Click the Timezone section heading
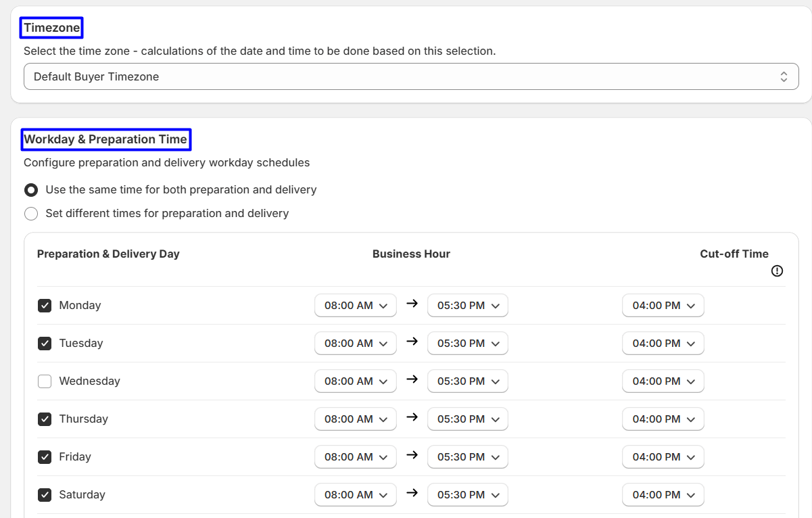This screenshot has height=518, width=812. coord(52,28)
